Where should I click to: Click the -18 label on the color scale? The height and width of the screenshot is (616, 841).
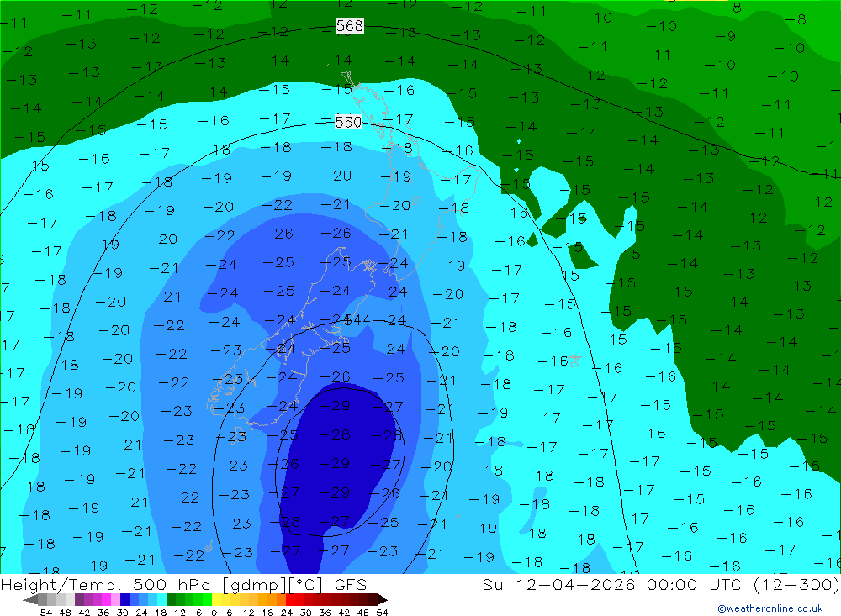coord(159,613)
